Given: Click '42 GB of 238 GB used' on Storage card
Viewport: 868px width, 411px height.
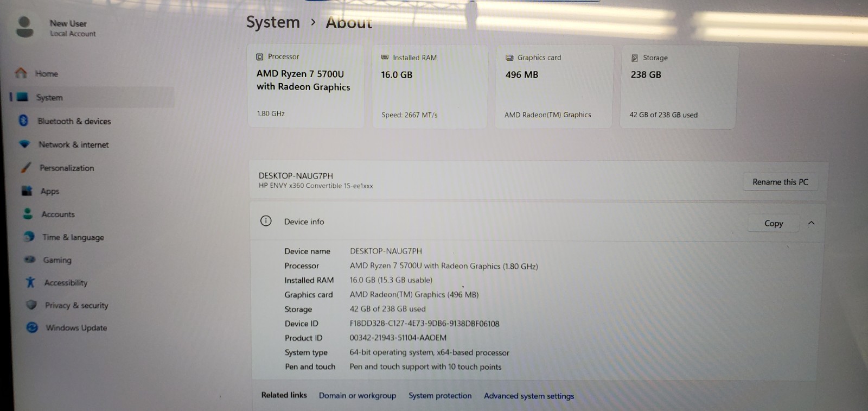Looking at the screenshot, I should [663, 115].
